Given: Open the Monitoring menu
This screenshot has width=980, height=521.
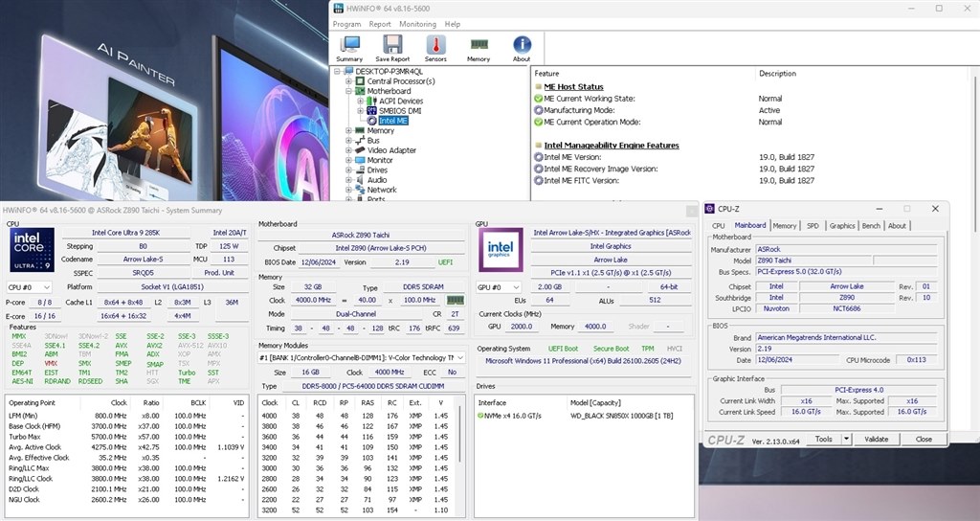Looking at the screenshot, I should [x=417, y=24].
